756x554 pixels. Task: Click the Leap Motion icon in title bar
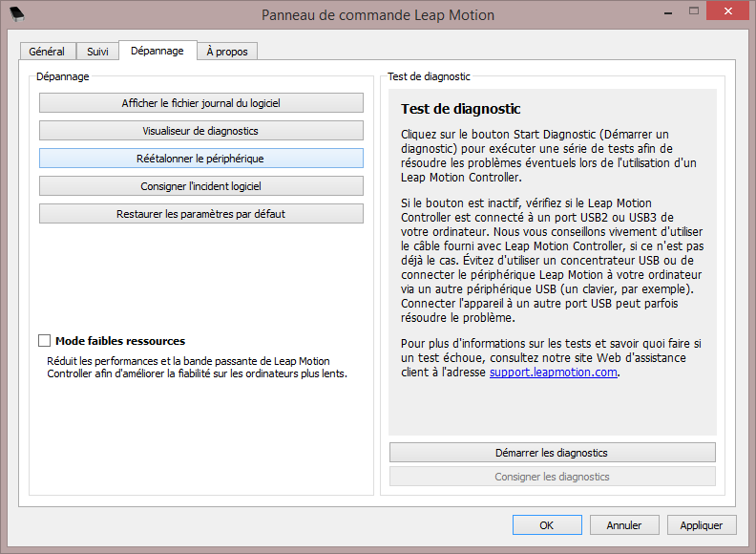[x=17, y=14]
